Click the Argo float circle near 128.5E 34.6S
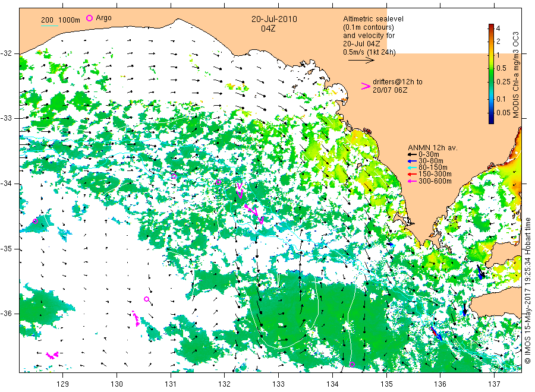 [x=35, y=221]
